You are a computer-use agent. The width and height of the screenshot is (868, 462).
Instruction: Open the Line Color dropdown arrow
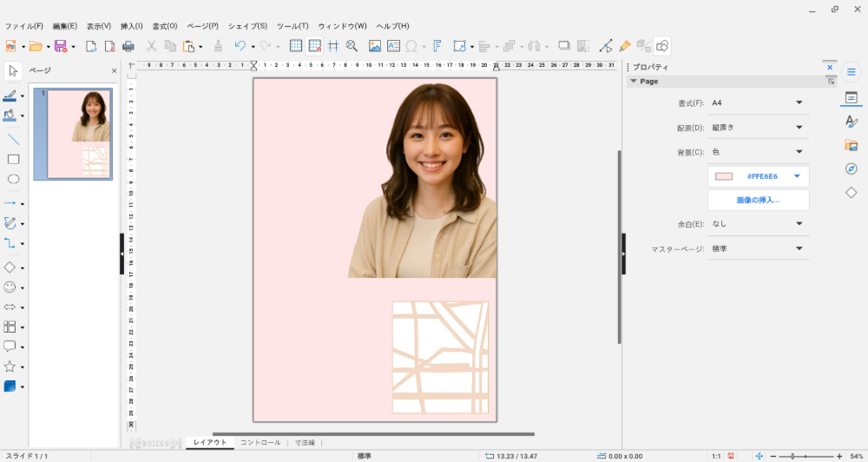click(23, 96)
